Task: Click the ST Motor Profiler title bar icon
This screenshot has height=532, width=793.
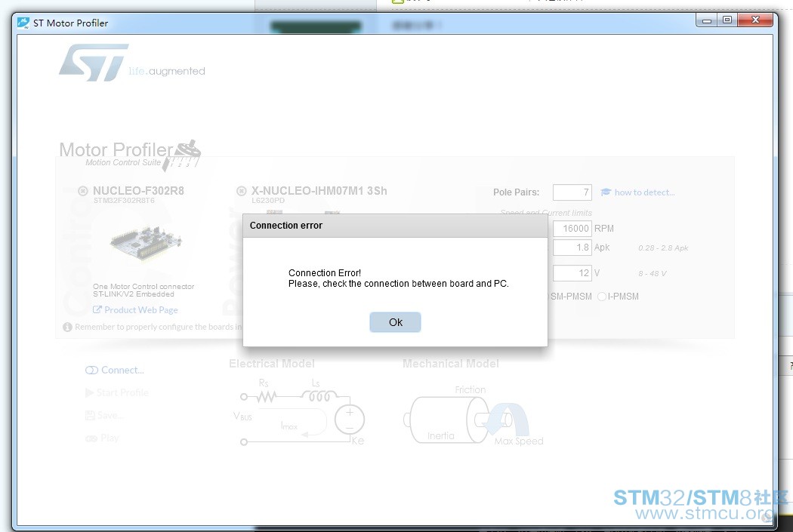Action: (23, 23)
